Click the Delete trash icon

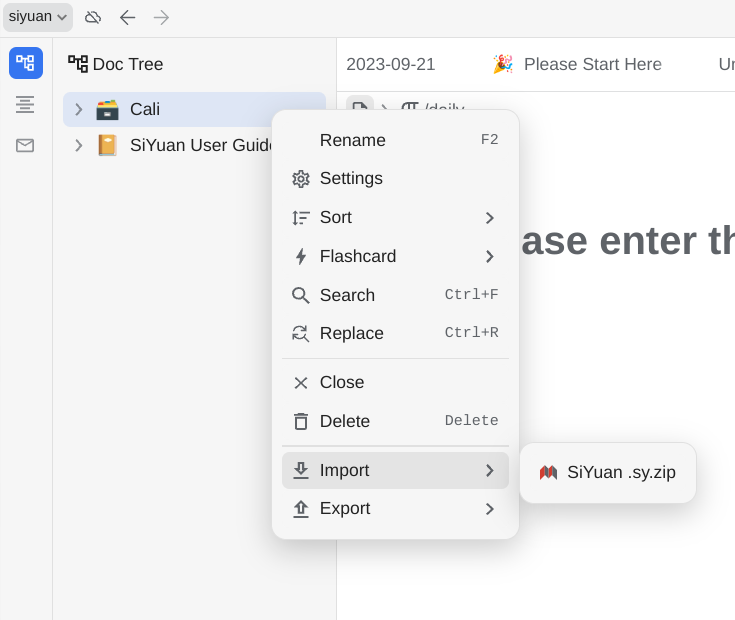click(x=300, y=421)
